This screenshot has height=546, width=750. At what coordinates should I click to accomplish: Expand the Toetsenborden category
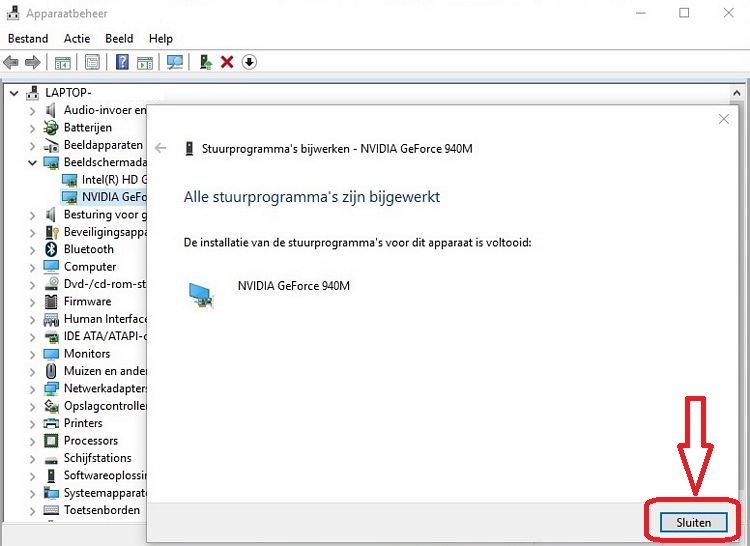32,511
